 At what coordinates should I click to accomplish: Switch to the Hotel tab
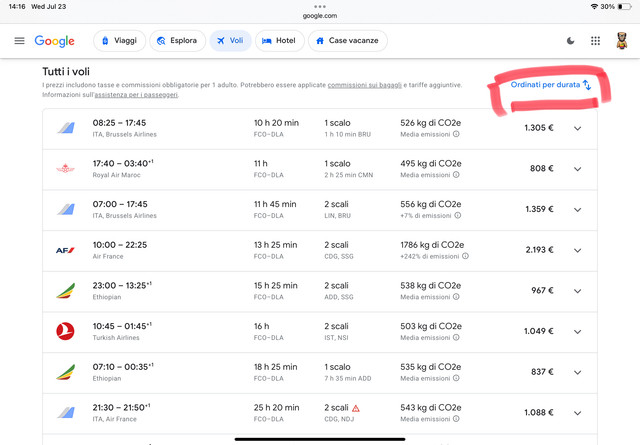280,41
